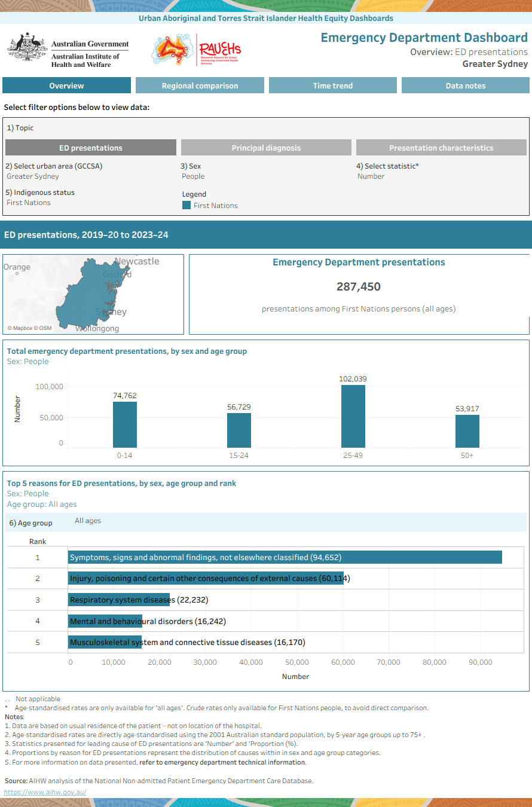Image resolution: width=532 pixels, height=807 pixels.
Task: Select the Principal diagnosis topic
Action: (x=266, y=148)
